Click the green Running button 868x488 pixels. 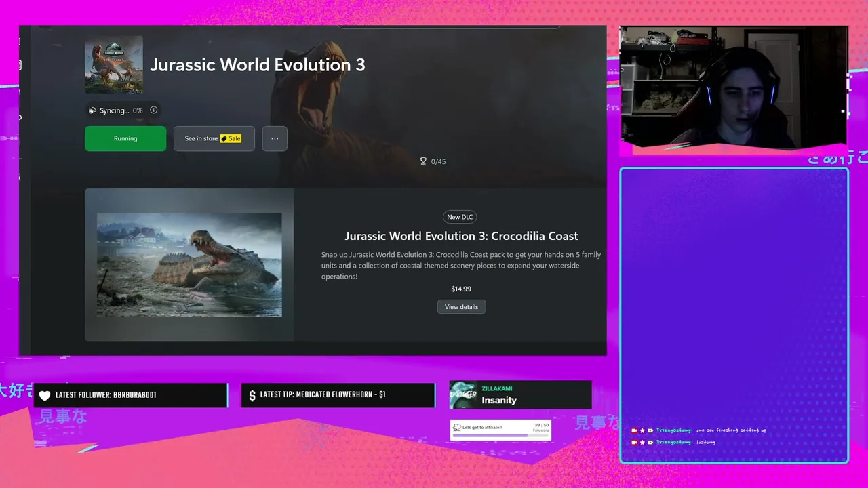(x=125, y=138)
